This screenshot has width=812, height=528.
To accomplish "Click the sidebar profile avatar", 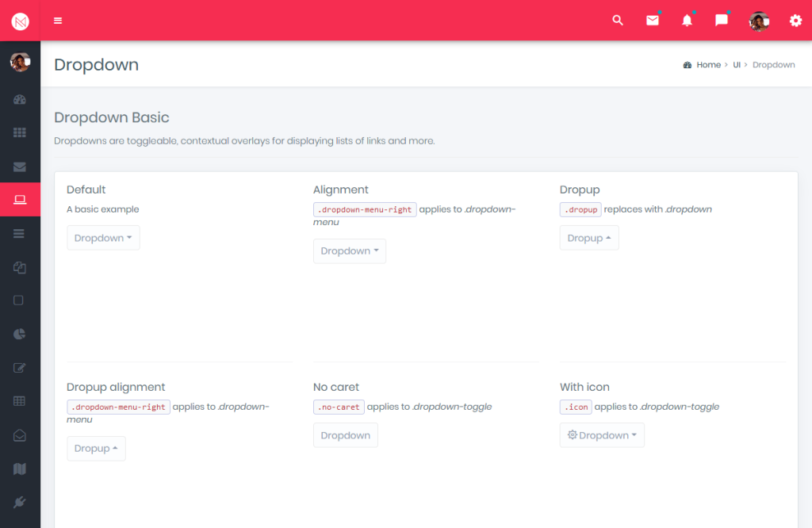I will click(20, 62).
